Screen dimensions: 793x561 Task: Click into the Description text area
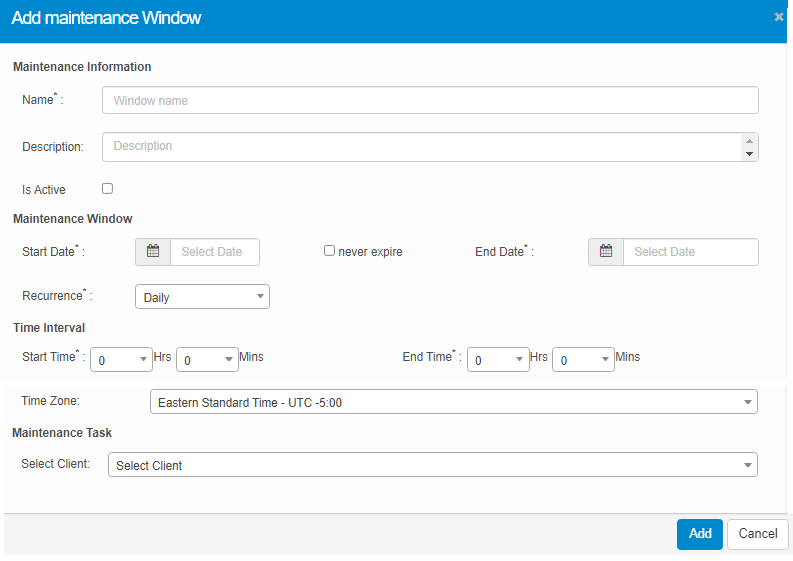tap(420, 147)
